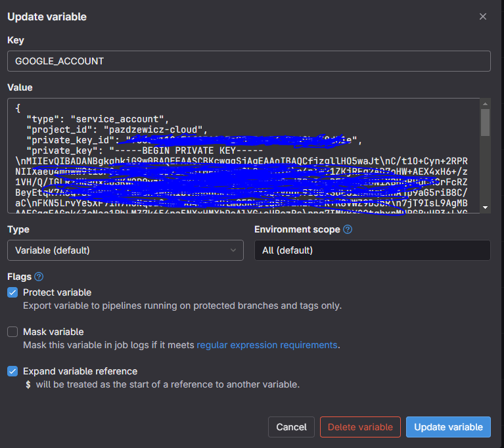Screen dimensions: 504x448
Task: Open the Environment scope All (default) dropdown
Action: pyautogui.click(x=372, y=250)
